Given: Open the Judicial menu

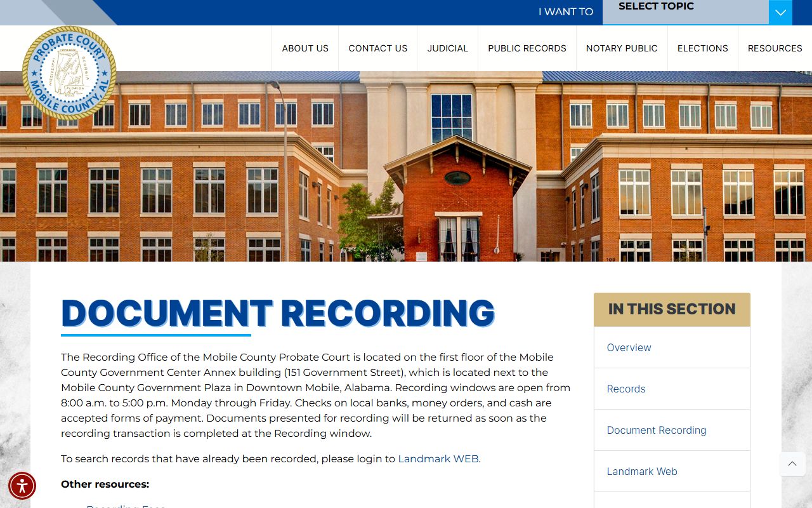Looking at the screenshot, I should tap(448, 48).
